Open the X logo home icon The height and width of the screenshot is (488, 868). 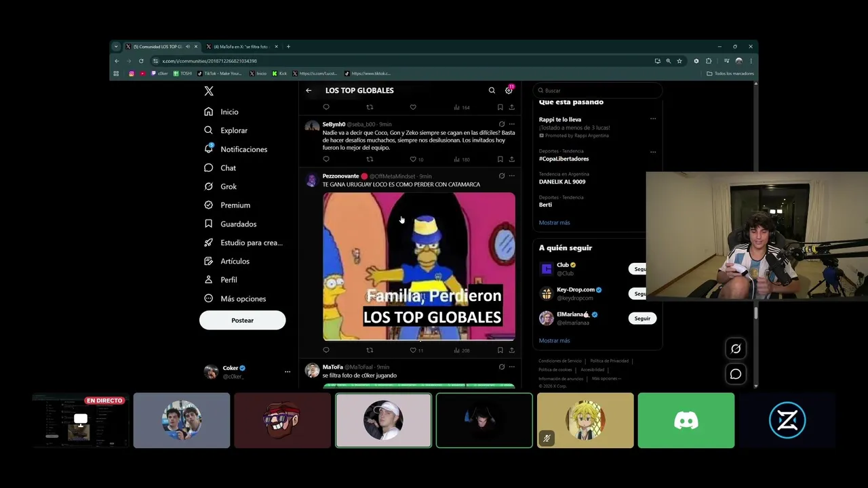pyautogui.click(x=209, y=91)
